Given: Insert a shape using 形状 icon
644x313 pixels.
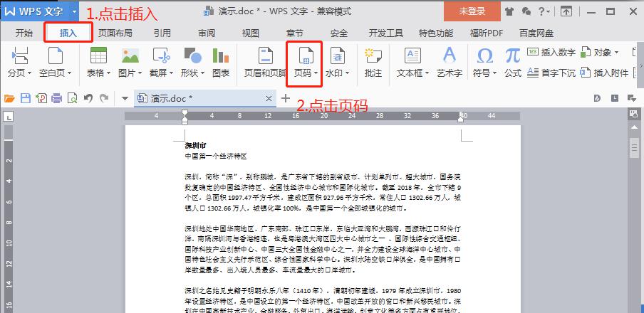Looking at the screenshot, I should click(192, 55).
